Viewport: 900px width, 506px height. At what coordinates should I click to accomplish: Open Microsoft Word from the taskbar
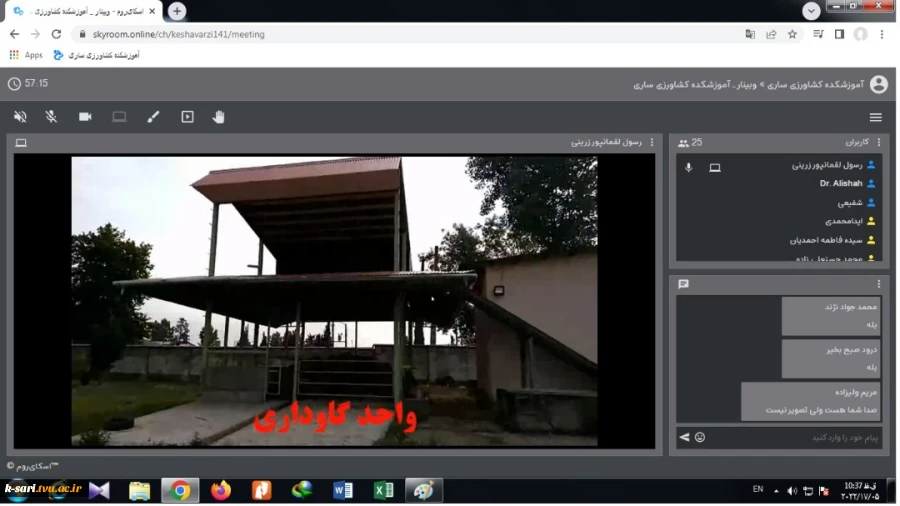(343, 491)
